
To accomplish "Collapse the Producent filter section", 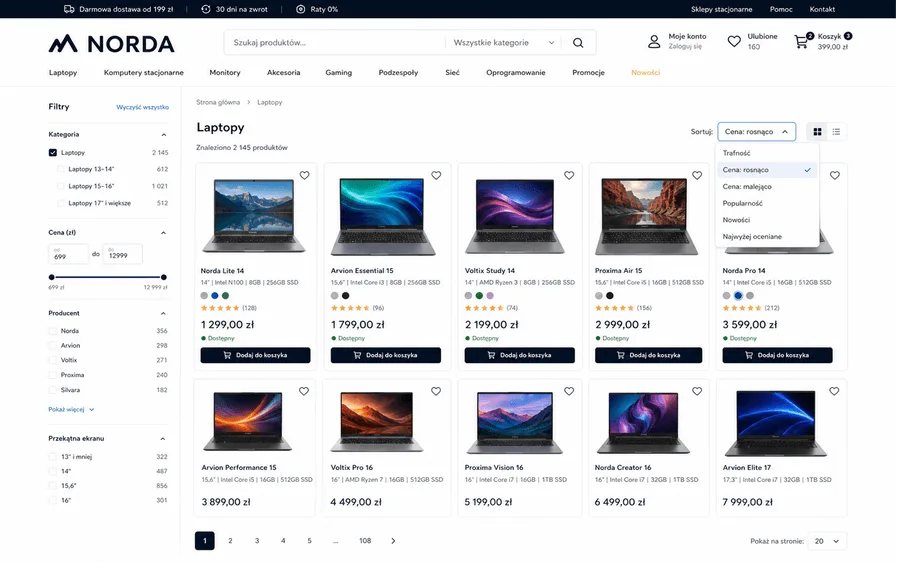I will point(163,313).
